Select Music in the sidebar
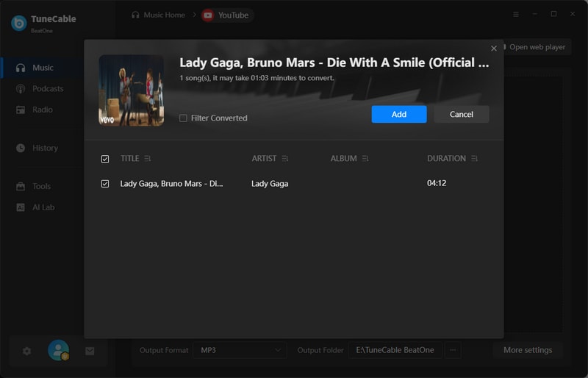 click(43, 68)
